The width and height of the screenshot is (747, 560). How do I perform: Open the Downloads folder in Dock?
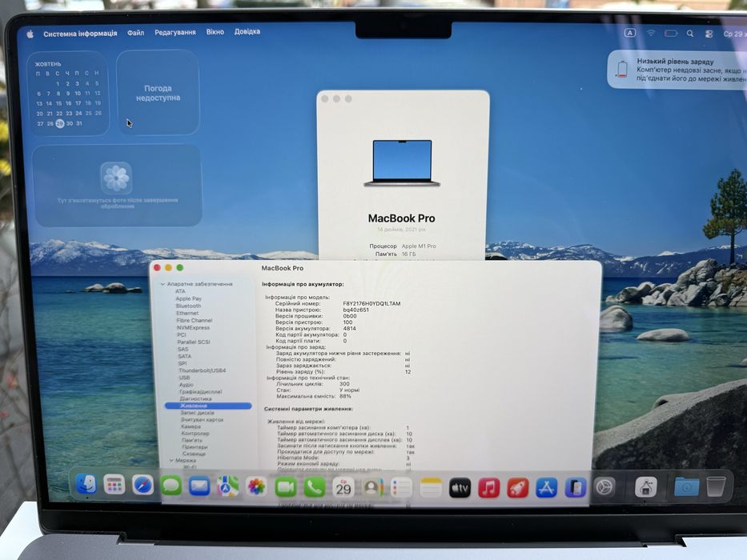coord(686,487)
